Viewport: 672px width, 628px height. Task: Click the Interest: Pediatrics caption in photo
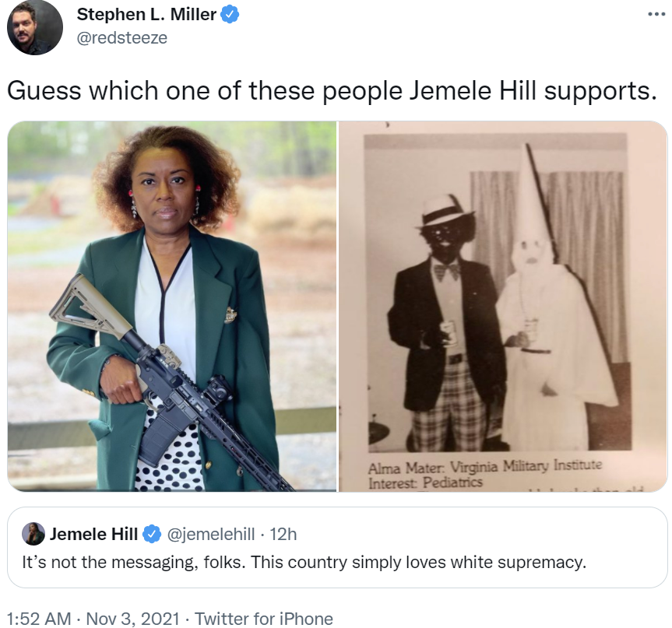(x=425, y=482)
